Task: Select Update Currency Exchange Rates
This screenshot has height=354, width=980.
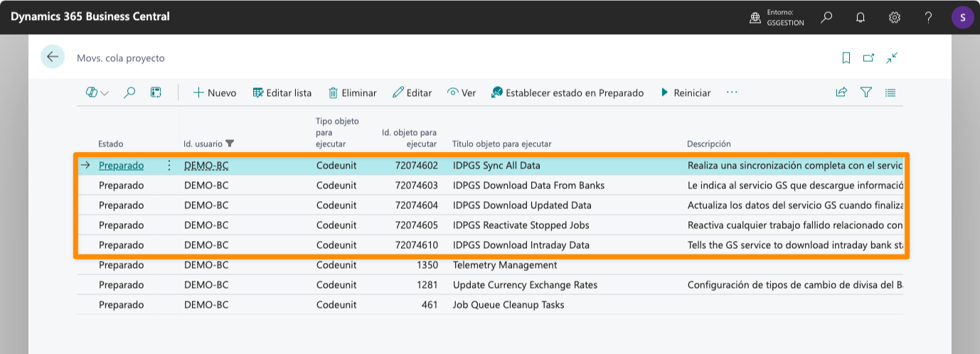Action: pos(525,285)
